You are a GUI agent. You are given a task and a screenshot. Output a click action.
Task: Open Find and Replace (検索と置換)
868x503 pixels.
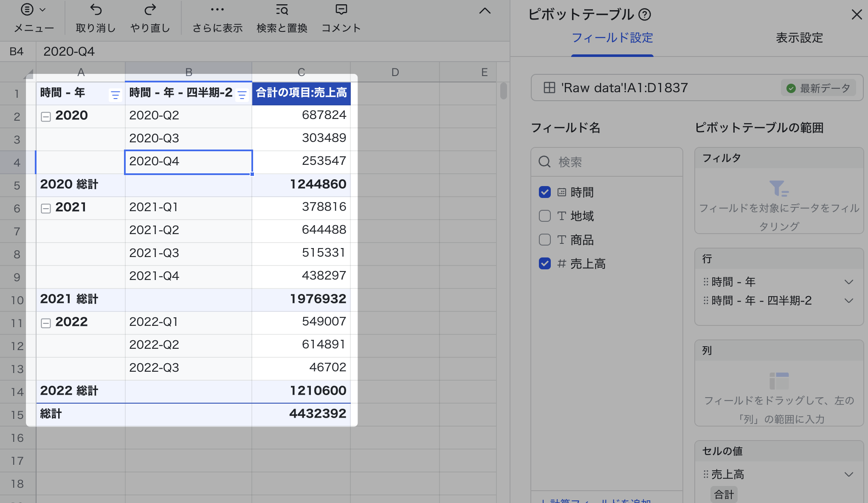pyautogui.click(x=282, y=10)
